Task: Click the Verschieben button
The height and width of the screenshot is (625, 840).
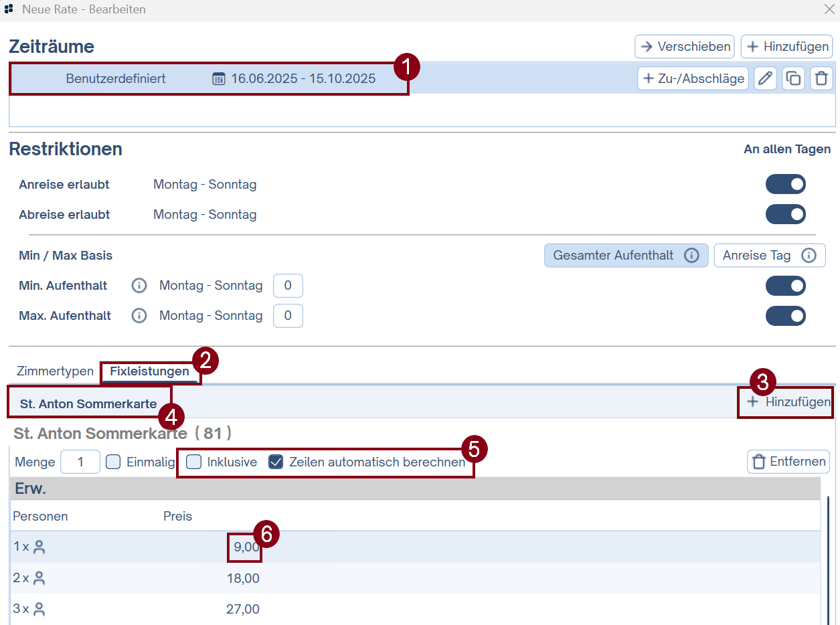Action: pos(684,47)
